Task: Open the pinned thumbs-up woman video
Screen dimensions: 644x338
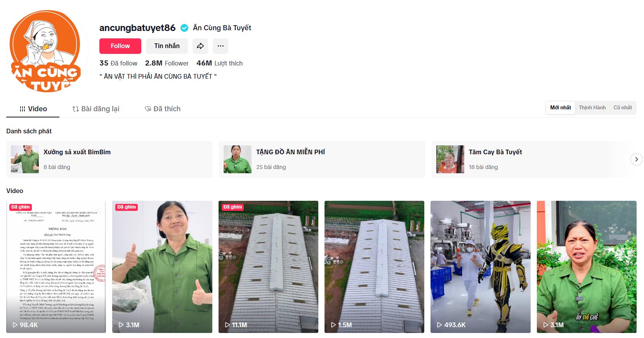Action: coord(162,267)
